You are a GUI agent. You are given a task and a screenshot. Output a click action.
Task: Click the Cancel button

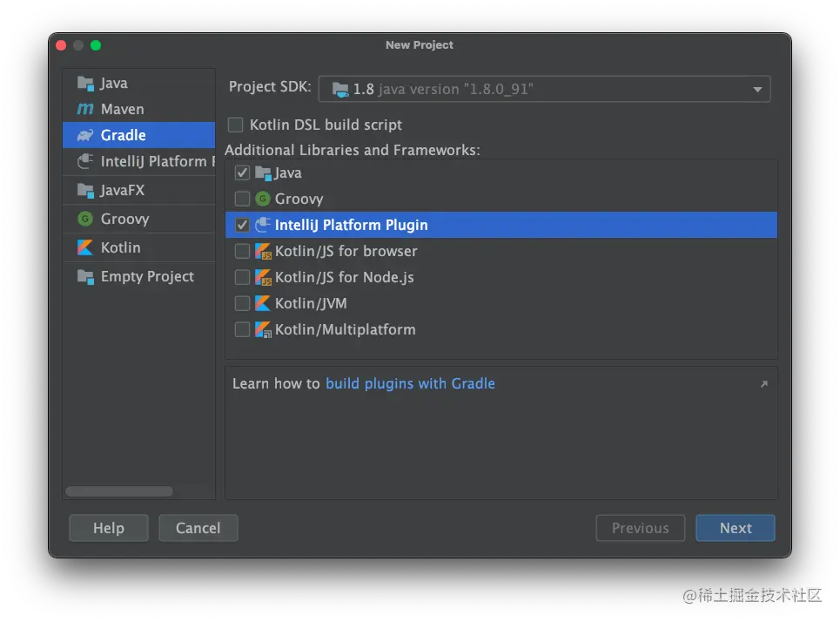pos(198,528)
